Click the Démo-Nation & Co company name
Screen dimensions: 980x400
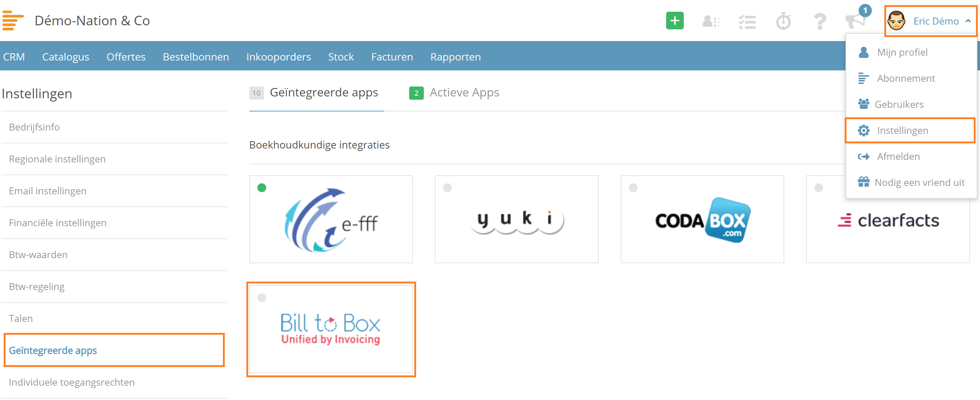92,21
